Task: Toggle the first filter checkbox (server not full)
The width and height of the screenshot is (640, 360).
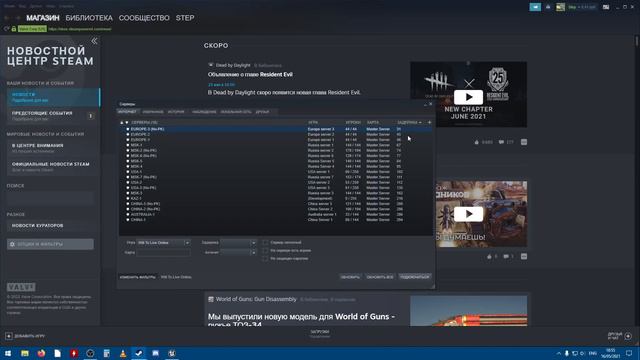Action: point(265,242)
